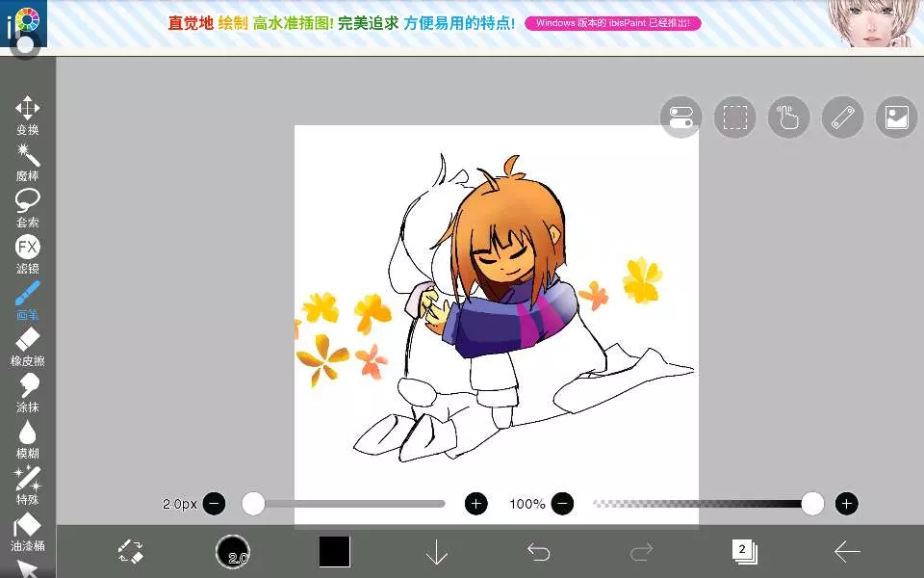Open the ruler tool
924x578 pixels.
[843, 117]
